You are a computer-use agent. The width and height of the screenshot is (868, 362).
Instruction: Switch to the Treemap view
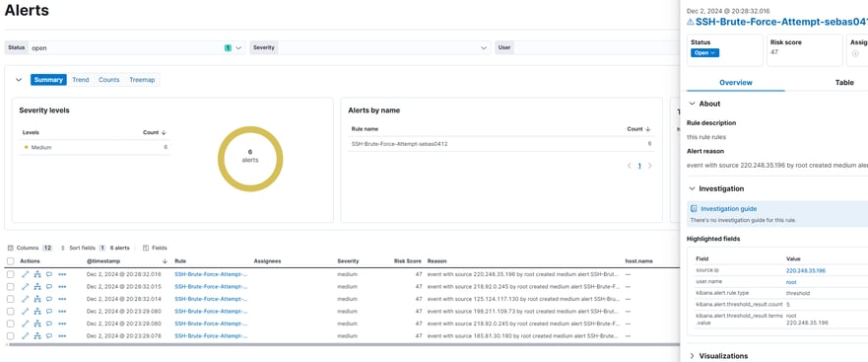[x=142, y=80]
